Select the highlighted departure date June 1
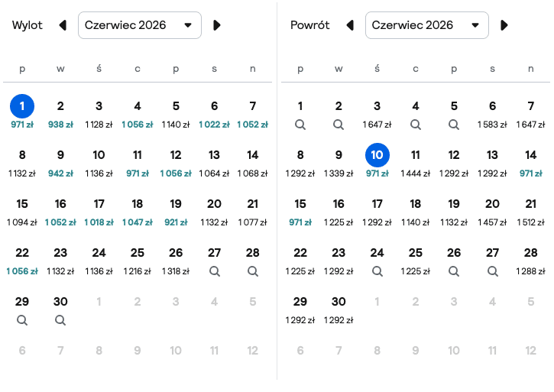This screenshot has width=554, height=392. 22,106
